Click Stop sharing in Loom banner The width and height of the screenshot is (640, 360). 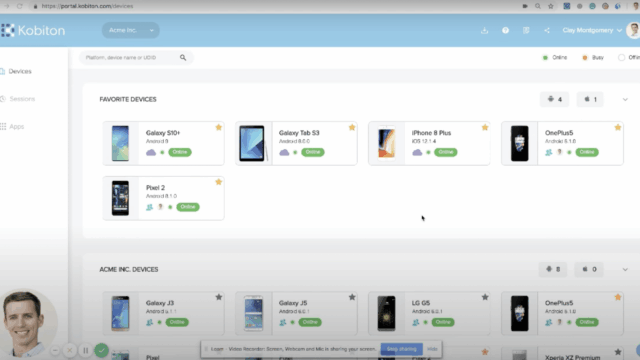point(402,349)
